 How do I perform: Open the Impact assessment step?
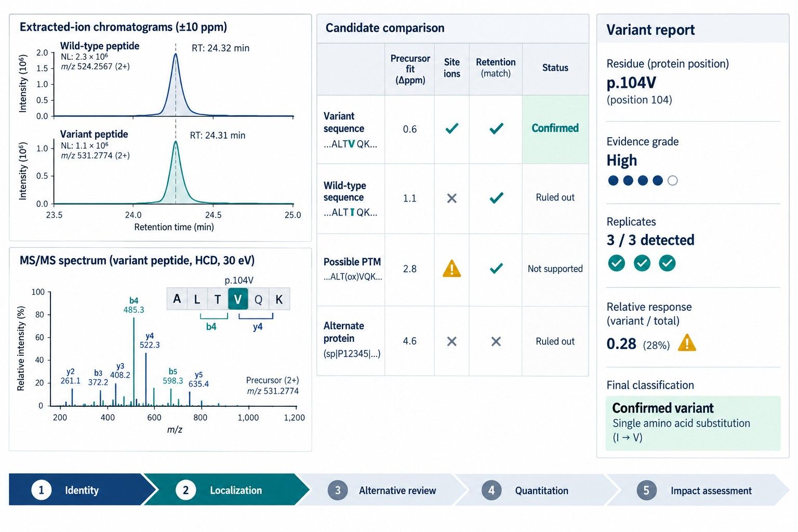point(698,490)
